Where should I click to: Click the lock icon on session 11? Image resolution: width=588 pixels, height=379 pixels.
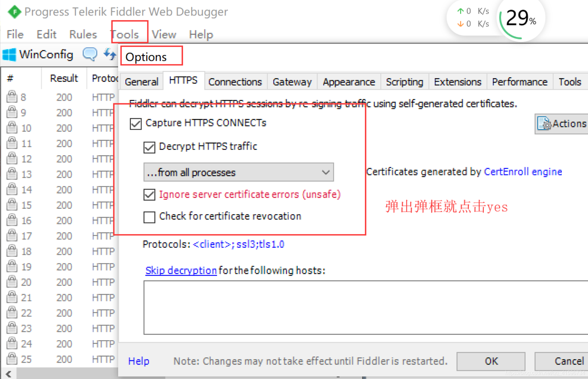pyautogui.click(x=12, y=143)
